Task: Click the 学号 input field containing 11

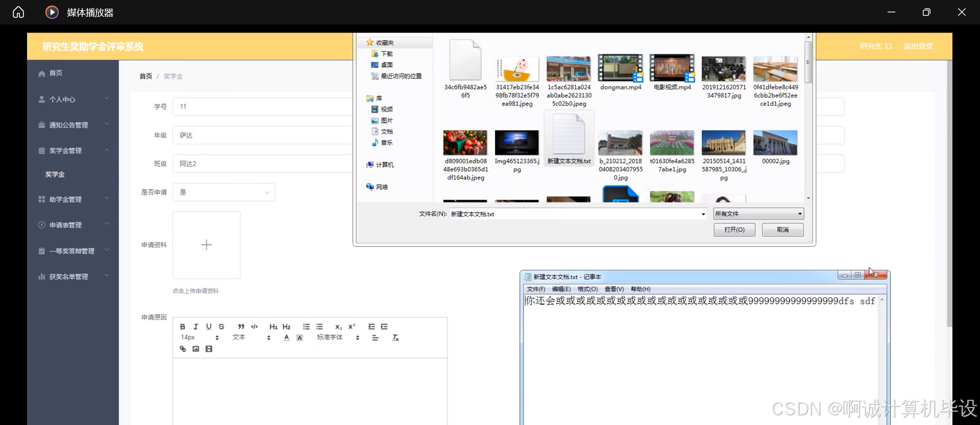Action: tap(262, 107)
